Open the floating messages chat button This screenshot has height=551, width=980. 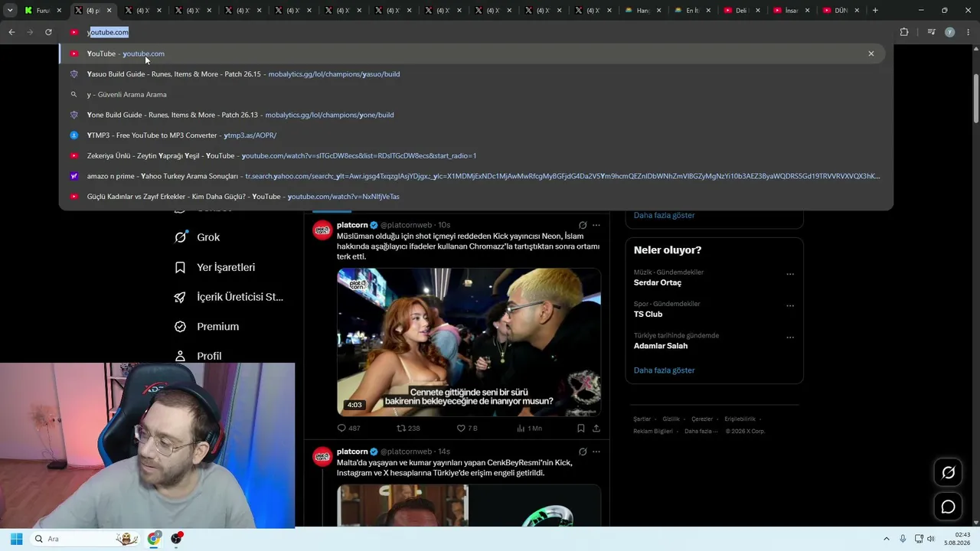click(x=948, y=507)
